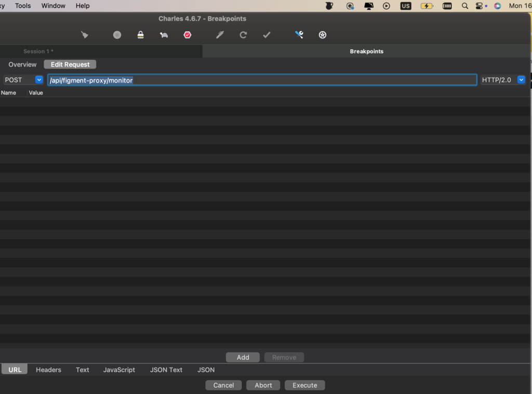Enable throttling with the turtle icon

click(164, 35)
